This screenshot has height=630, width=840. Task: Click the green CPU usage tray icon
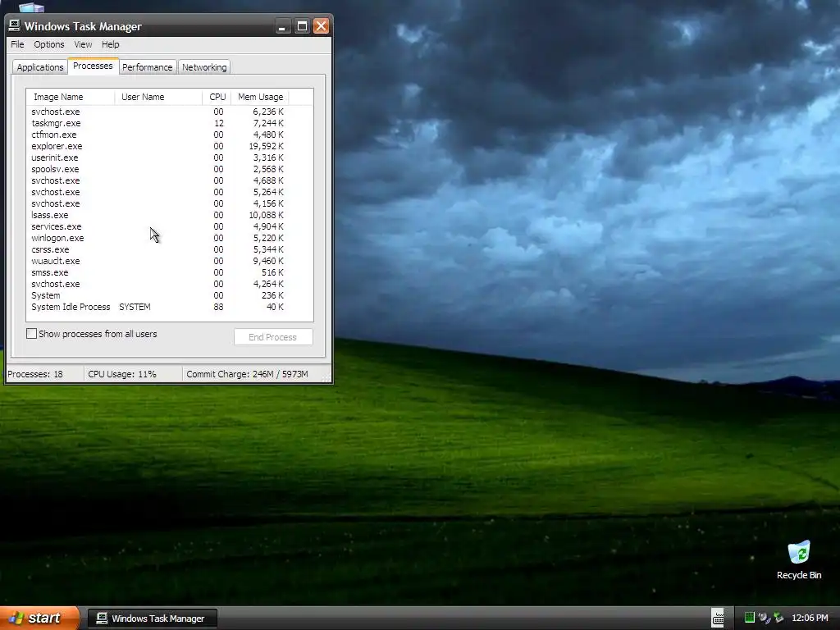pos(750,618)
